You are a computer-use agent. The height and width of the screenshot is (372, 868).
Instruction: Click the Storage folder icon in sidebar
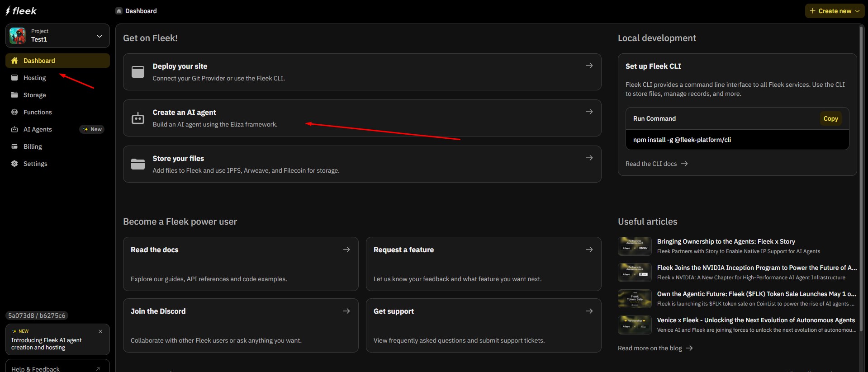pyautogui.click(x=14, y=95)
